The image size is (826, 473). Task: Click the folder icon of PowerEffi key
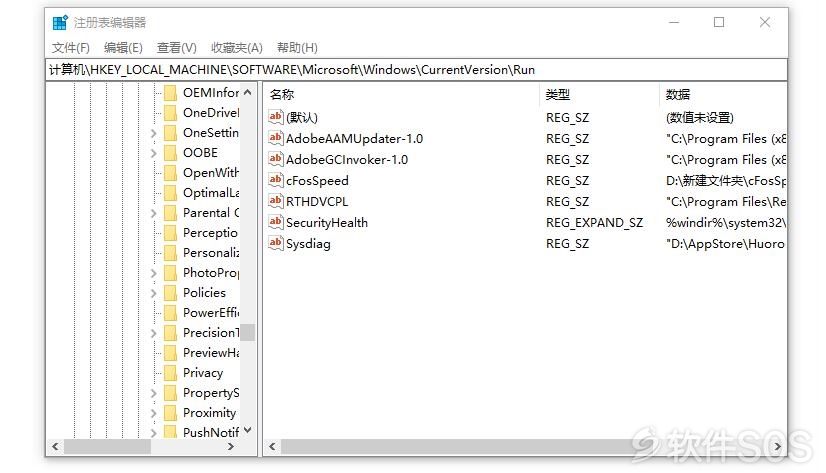click(x=170, y=313)
